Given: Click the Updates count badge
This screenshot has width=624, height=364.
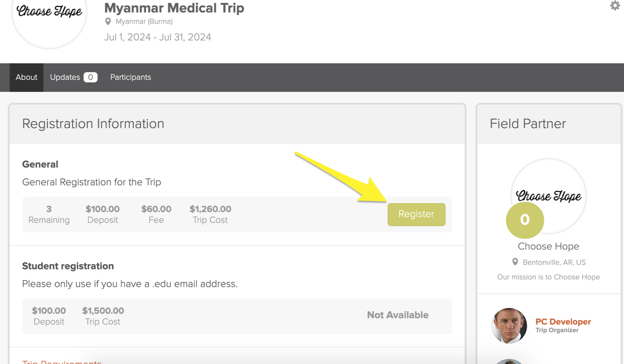Looking at the screenshot, I should [90, 77].
